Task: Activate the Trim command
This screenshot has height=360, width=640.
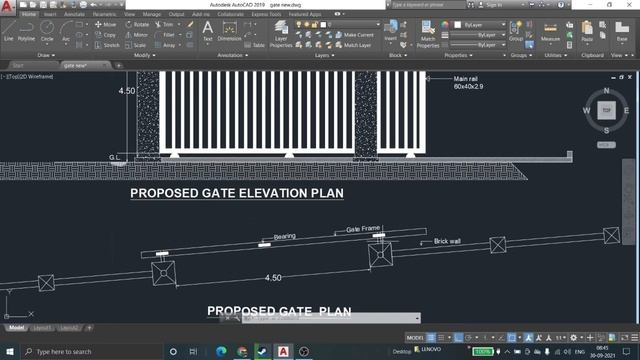Action: (164, 24)
